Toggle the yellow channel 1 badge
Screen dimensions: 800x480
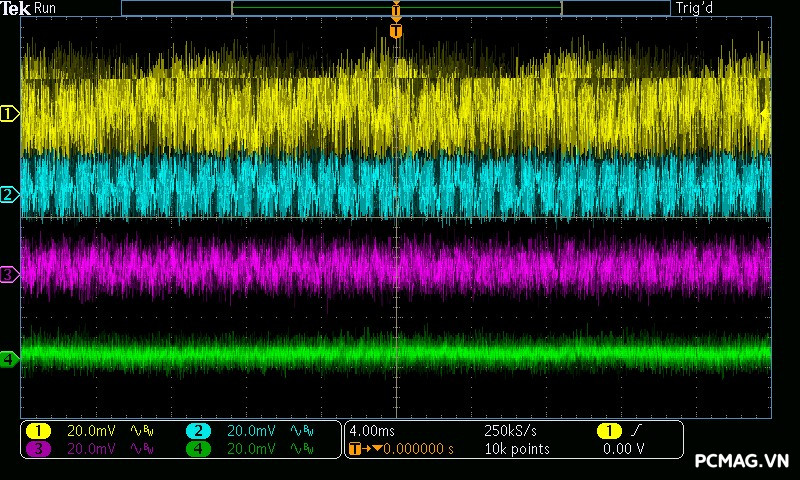(38, 431)
